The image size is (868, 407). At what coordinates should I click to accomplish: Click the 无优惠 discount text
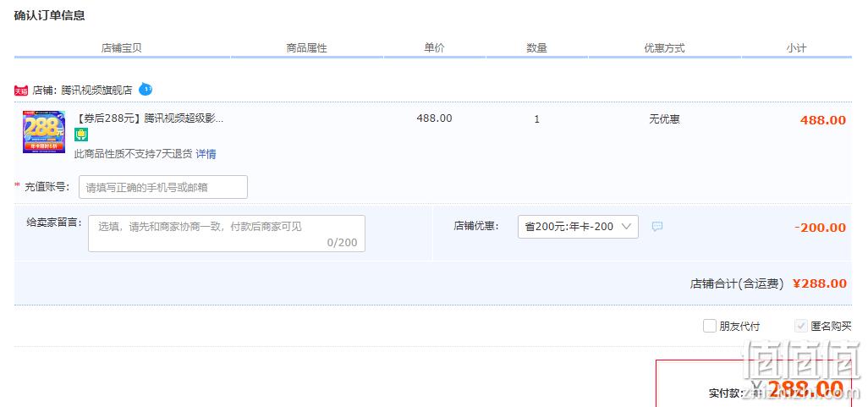[x=664, y=118]
